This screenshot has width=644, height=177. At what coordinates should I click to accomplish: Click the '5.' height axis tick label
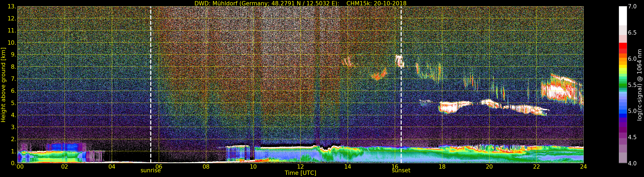click(x=13, y=103)
